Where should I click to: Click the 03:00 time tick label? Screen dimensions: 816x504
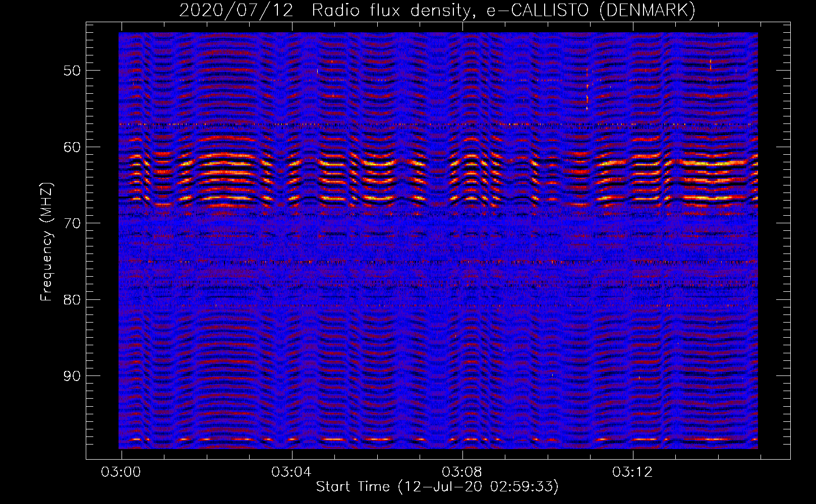coord(121,472)
